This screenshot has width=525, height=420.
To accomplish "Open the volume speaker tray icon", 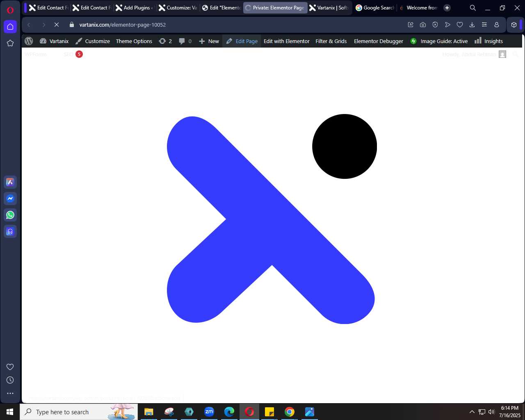I will (x=491, y=412).
